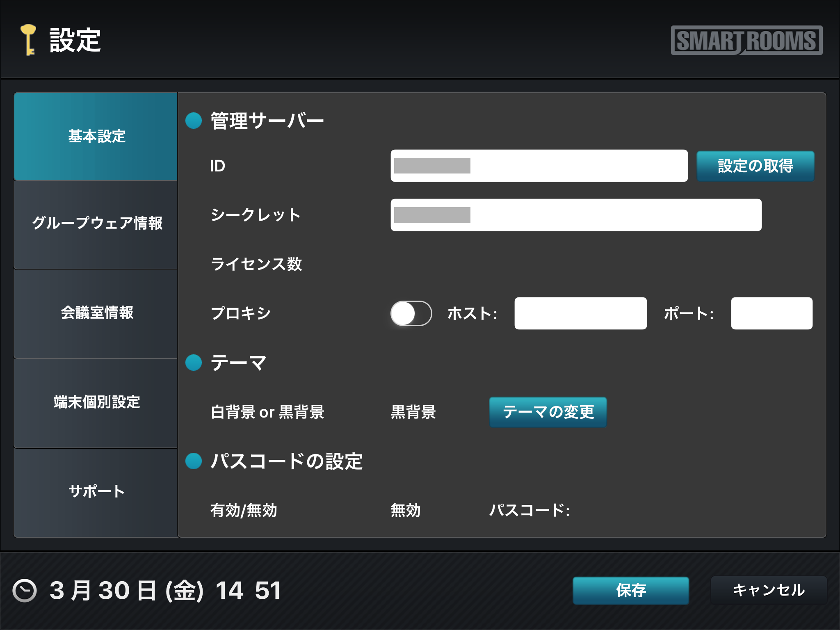
Task: Click the blue bullet beside パスコードの設定
Action: click(x=194, y=461)
